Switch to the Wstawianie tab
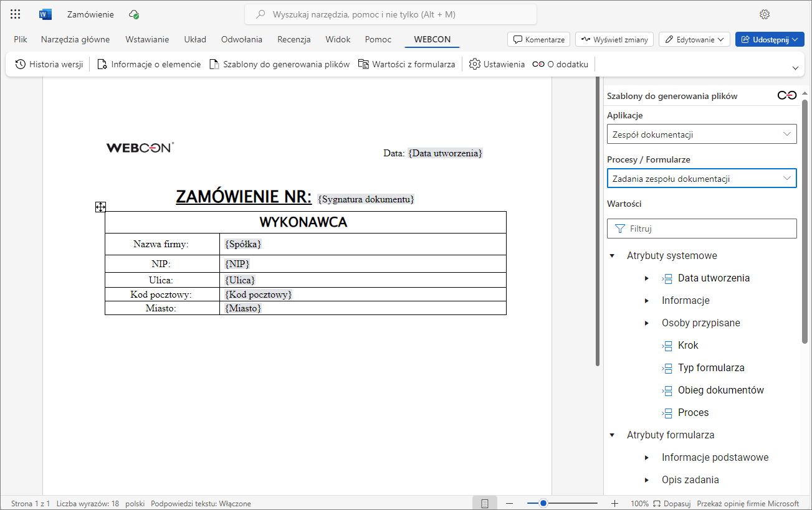The image size is (812, 510). pyautogui.click(x=147, y=39)
